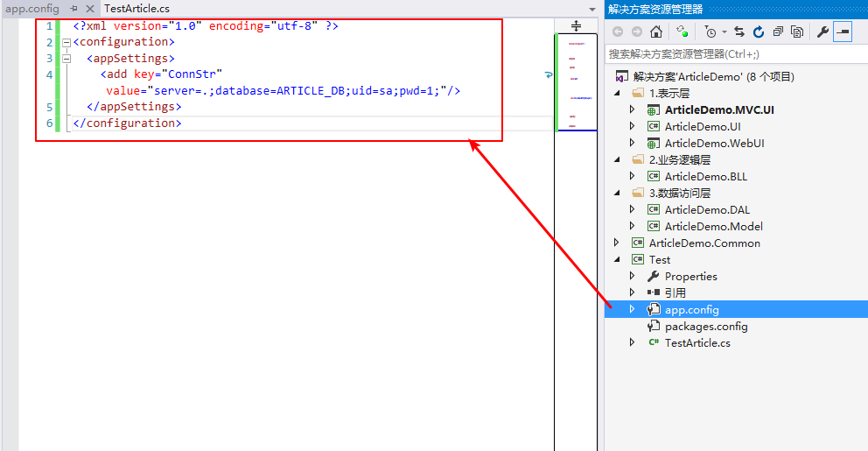Click the Pending Changes Filter clock icon

click(710, 32)
